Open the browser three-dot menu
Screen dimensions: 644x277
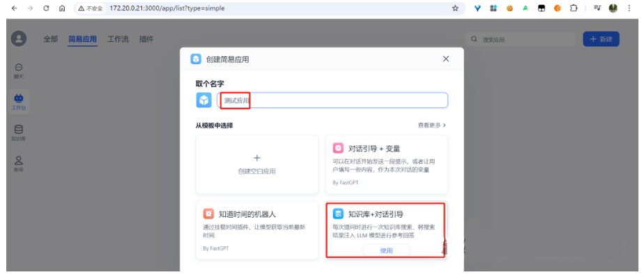pyautogui.click(x=629, y=8)
